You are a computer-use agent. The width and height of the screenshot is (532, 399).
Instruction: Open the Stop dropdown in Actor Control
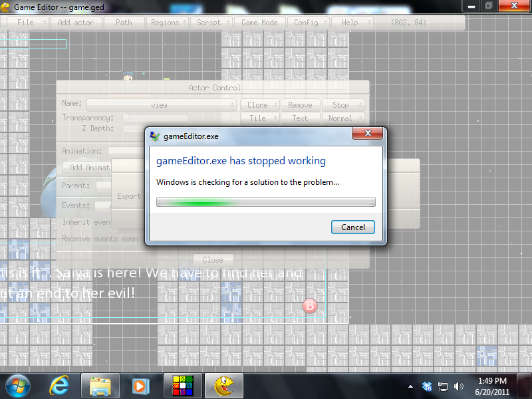click(343, 105)
